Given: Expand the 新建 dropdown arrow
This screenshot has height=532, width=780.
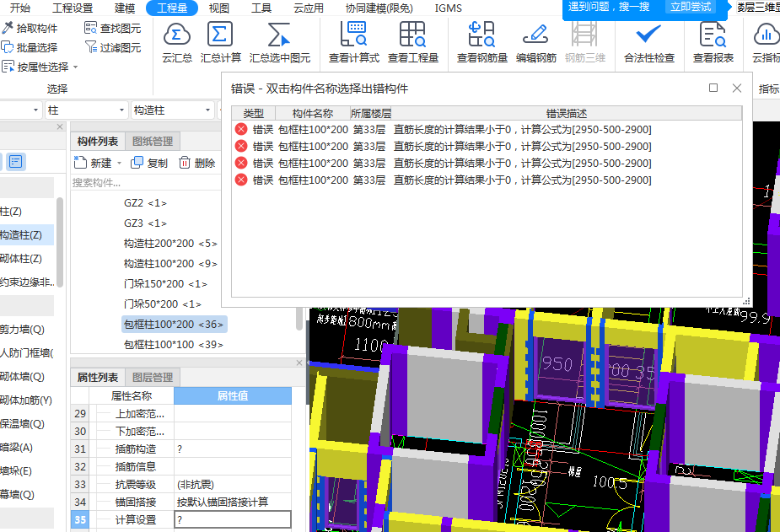Looking at the screenshot, I should (119, 163).
